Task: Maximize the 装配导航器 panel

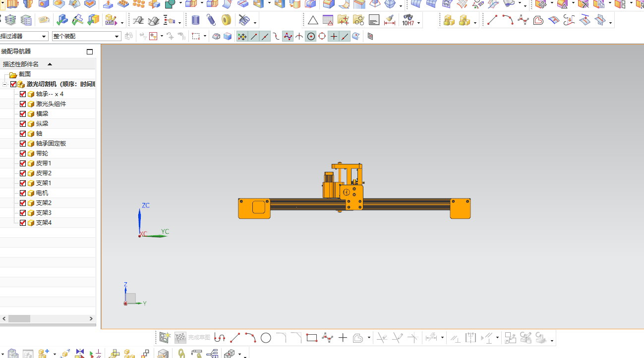Action: (90, 51)
